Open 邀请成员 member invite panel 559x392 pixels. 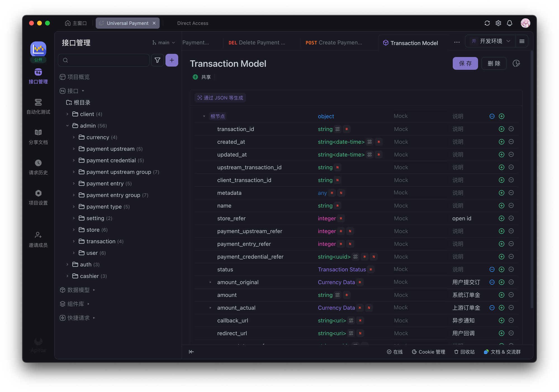coord(38,240)
